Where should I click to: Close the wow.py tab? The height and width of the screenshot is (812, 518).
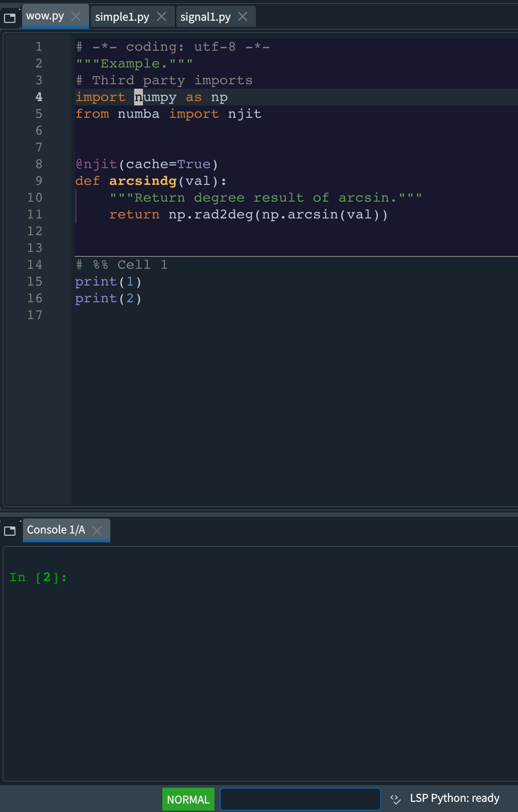click(x=76, y=16)
